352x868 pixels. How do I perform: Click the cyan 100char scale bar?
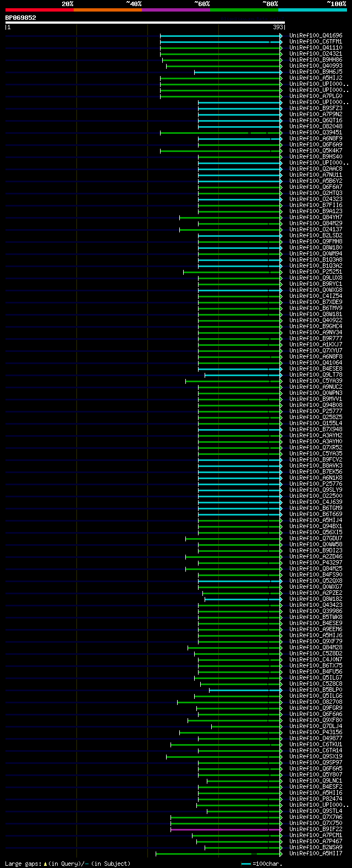tap(246, 864)
